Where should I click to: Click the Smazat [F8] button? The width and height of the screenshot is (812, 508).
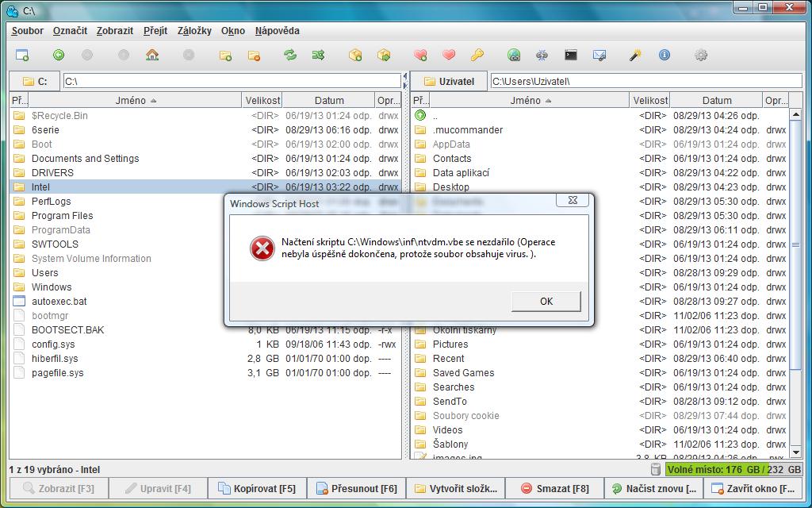click(x=555, y=488)
